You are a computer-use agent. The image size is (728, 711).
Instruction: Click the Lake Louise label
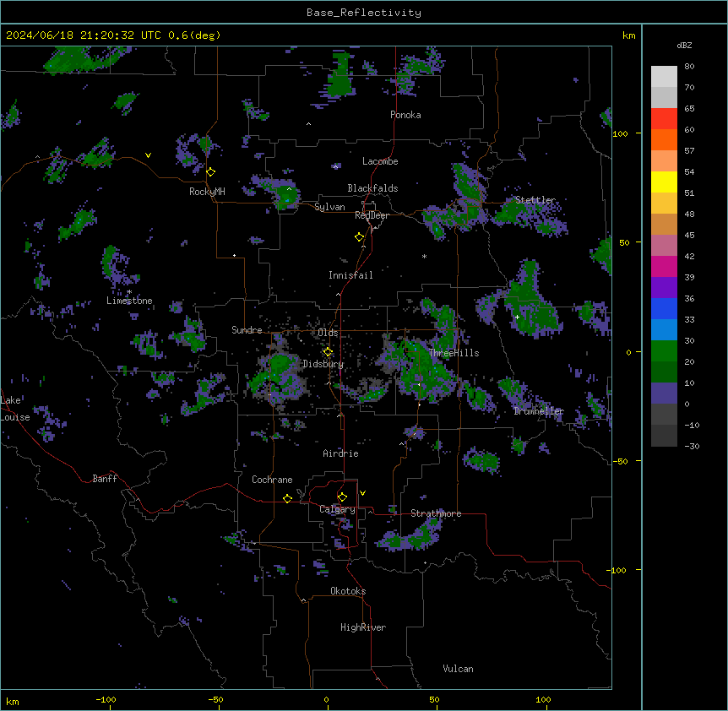pyautogui.click(x=15, y=409)
